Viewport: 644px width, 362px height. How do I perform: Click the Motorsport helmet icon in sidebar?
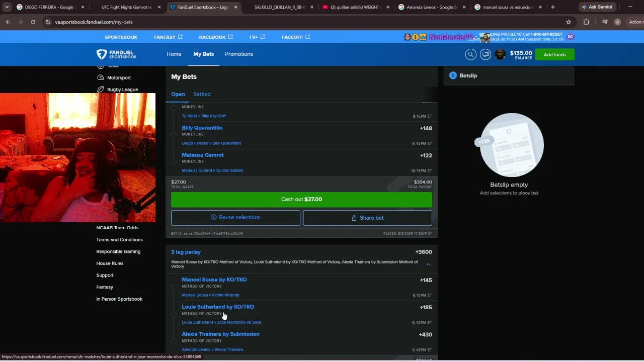click(101, 77)
